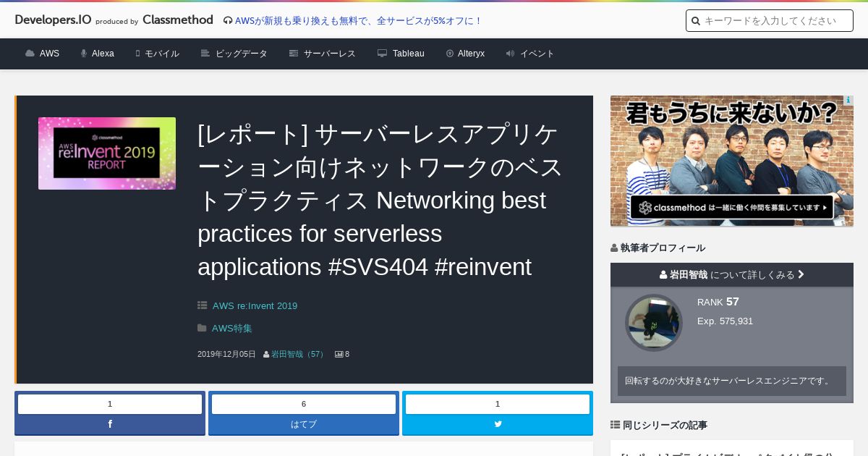Click the cloud icon next to AWS
Screen dimensions: 868x456
pos(30,54)
